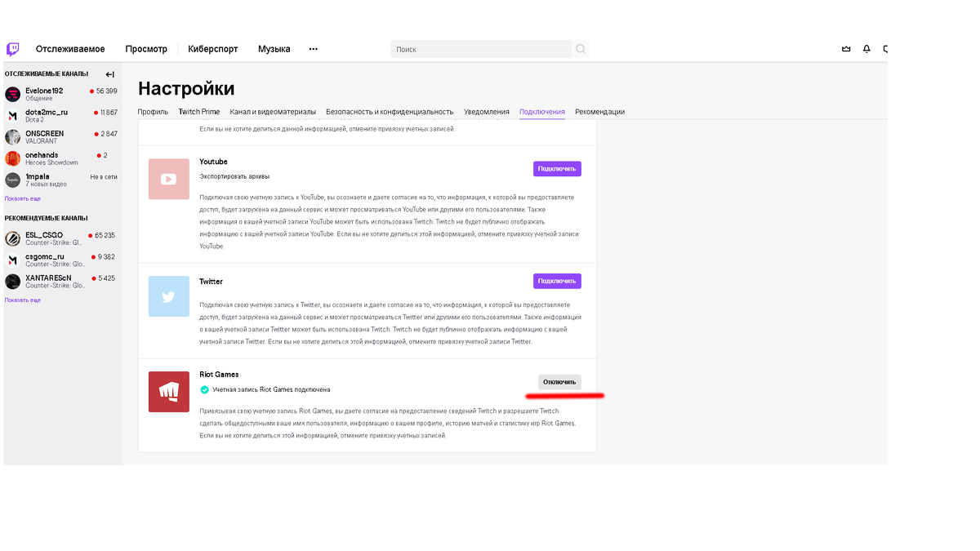Click Подключить button for Twitter
The height and width of the screenshot is (551, 980).
[557, 281]
